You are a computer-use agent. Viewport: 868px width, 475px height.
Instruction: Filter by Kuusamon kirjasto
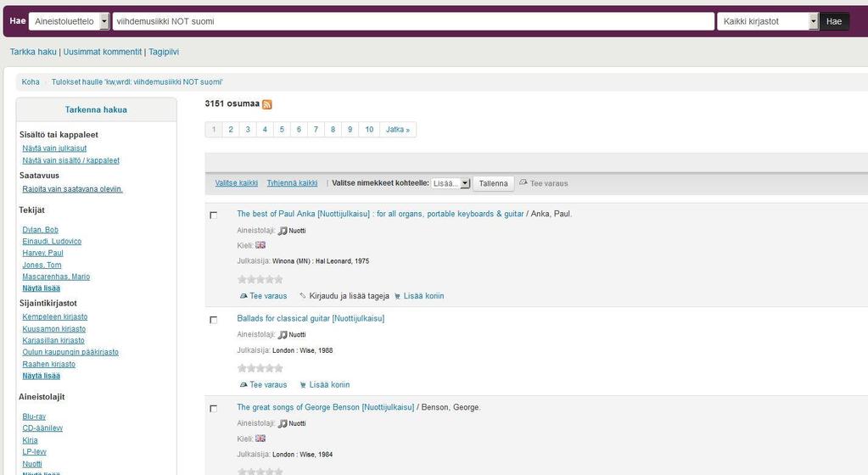click(54, 329)
